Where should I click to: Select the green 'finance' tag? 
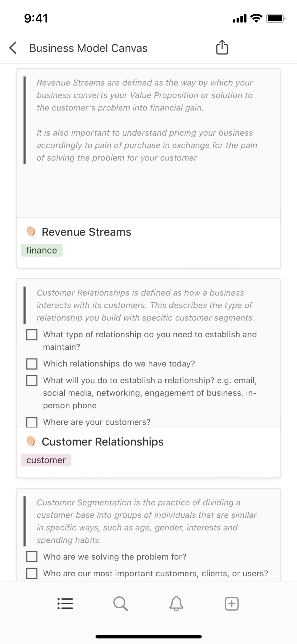42,250
